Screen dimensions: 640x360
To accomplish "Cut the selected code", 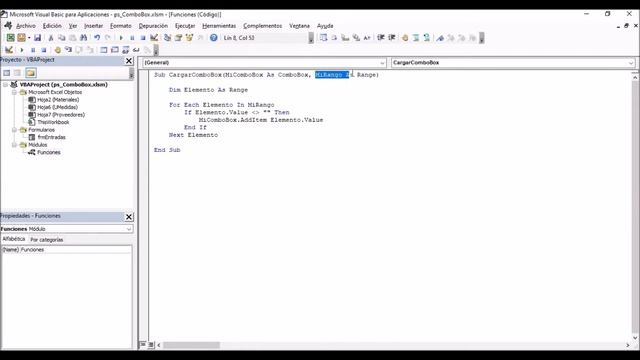I will [x=51, y=38].
